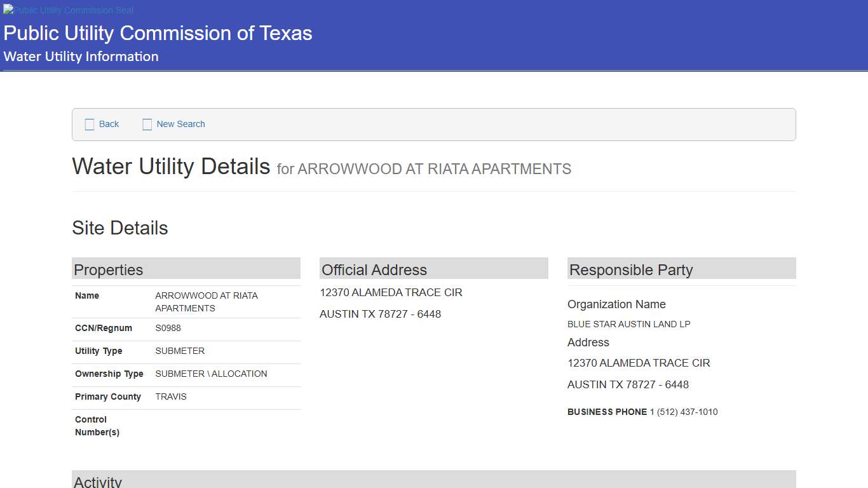Click the Water Utility Details heading
868x488 pixels.
coord(171,167)
